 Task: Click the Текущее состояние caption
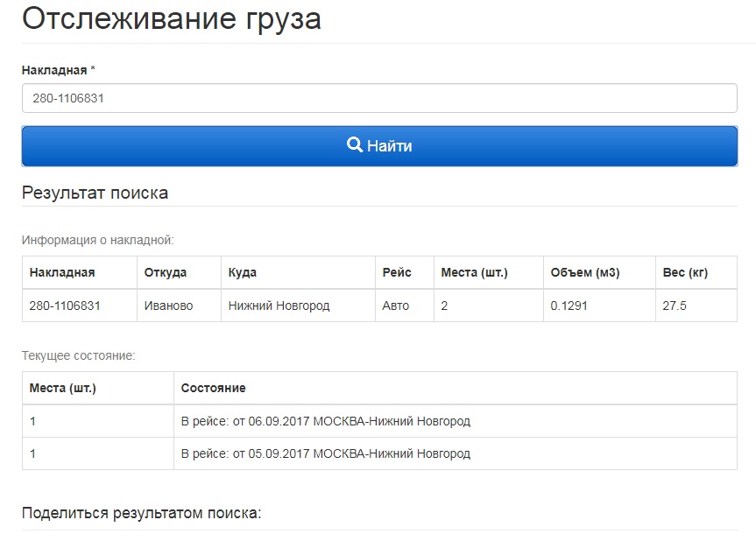point(79,355)
